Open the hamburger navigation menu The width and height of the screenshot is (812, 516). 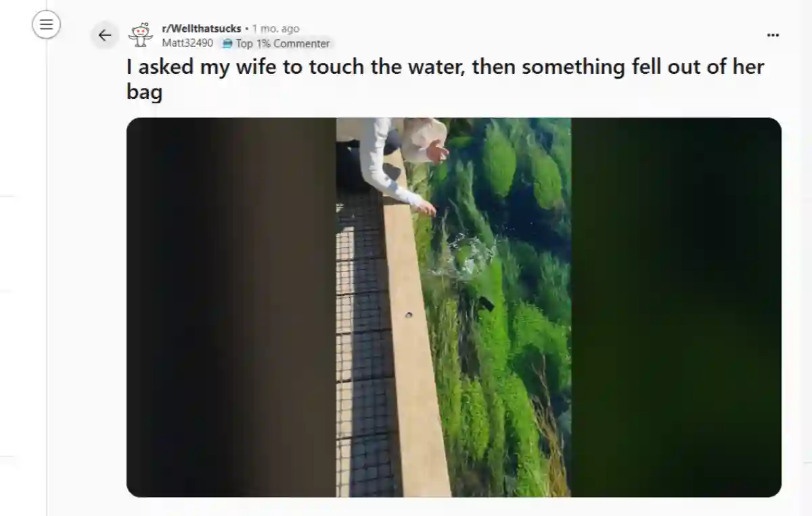[x=46, y=25]
